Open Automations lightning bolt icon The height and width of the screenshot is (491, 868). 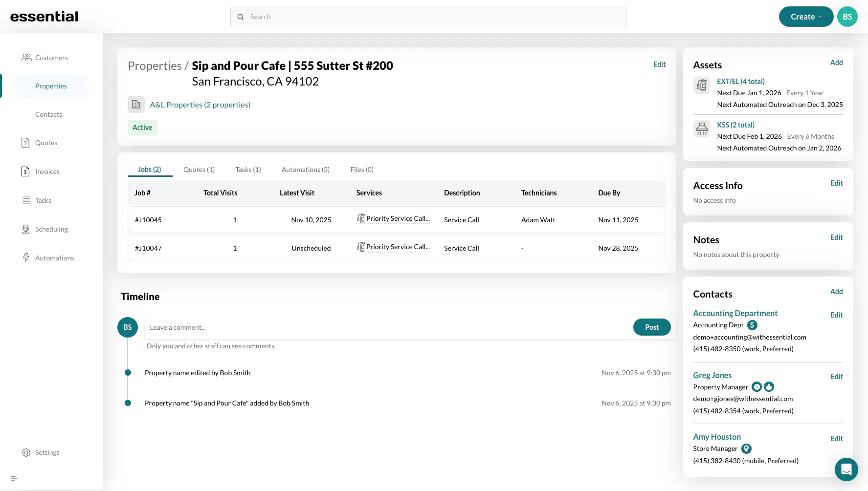pyautogui.click(x=26, y=258)
